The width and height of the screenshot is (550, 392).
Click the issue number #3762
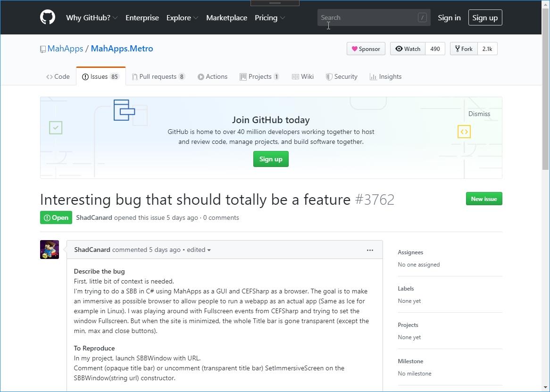[x=375, y=200]
